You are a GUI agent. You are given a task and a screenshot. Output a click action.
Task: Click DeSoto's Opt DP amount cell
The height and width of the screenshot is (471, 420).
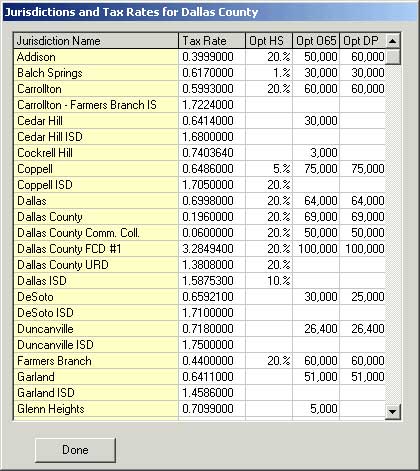363,297
